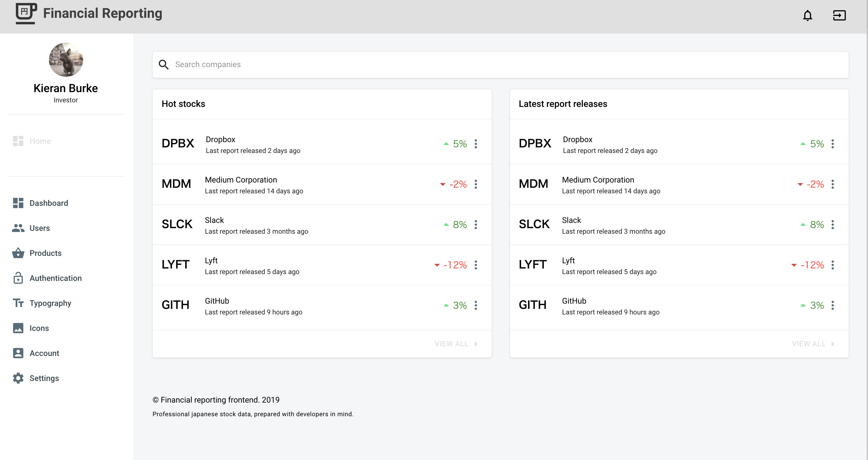Click the Financial reporting frontend 2019 copyright text
This screenshot has height=460, width=868.
click(216, 400)
